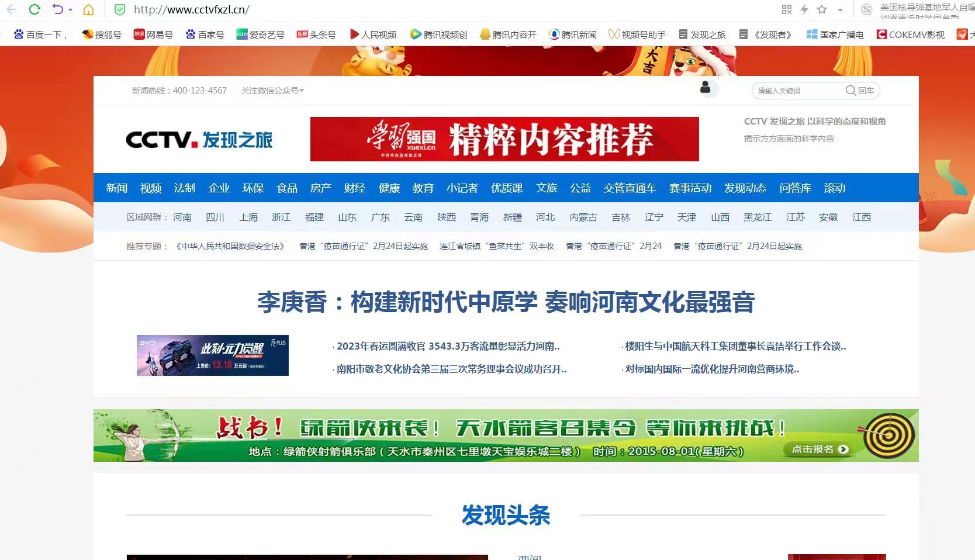Click the browser back arrow
This screenshot has height=560, width=975.
[11, 9]
